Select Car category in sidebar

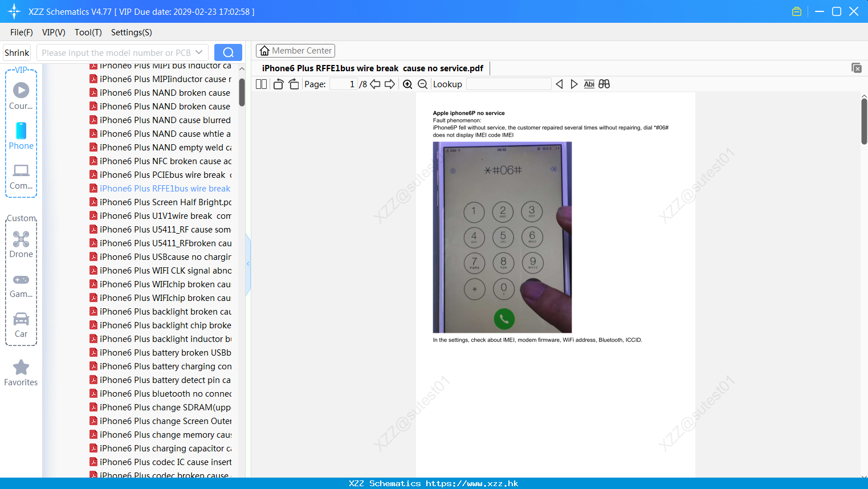tap(21, 325)
